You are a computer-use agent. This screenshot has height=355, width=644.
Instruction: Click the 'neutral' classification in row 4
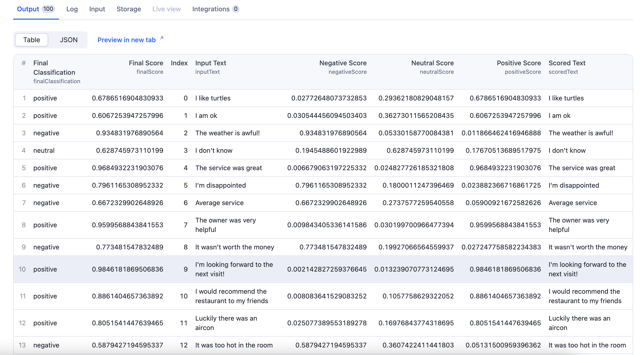click(44, 150)
